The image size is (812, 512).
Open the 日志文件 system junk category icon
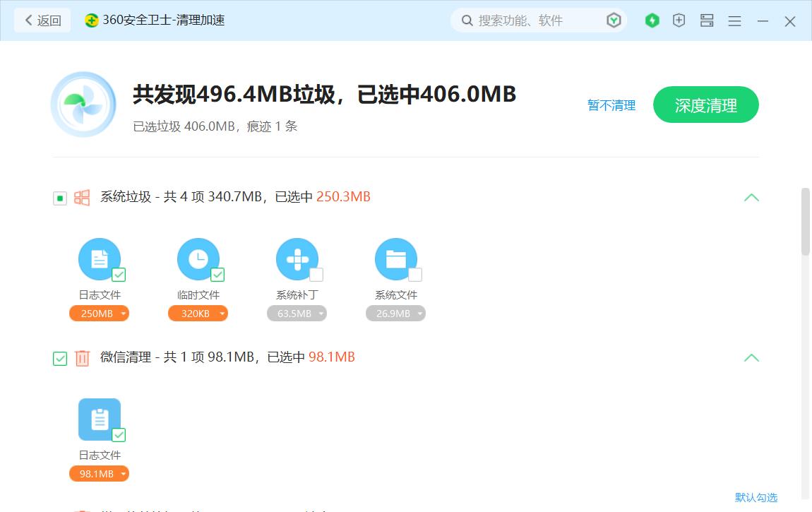tap(100, 258)
